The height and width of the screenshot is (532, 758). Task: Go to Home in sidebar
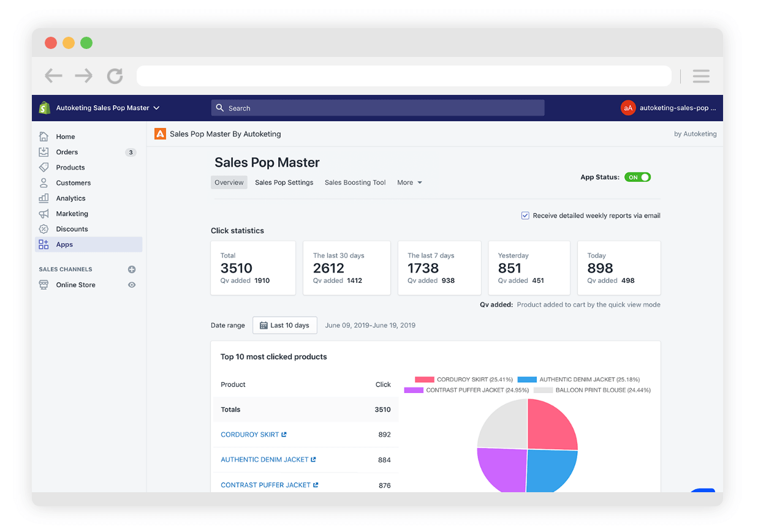pyautogui.click(x=66, y=137)
